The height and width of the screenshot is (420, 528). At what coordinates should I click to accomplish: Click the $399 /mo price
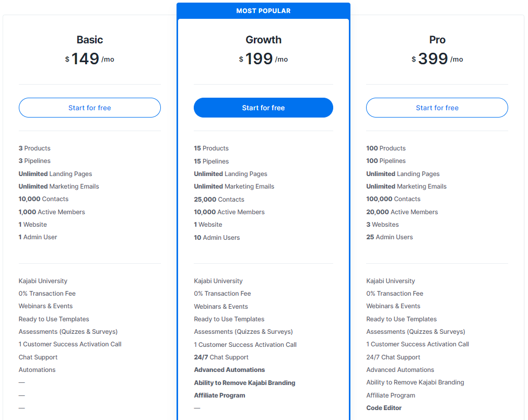pos(437,59)
